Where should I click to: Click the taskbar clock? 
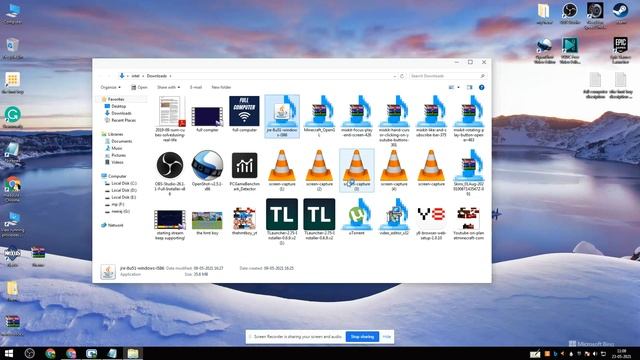[621, 353]
